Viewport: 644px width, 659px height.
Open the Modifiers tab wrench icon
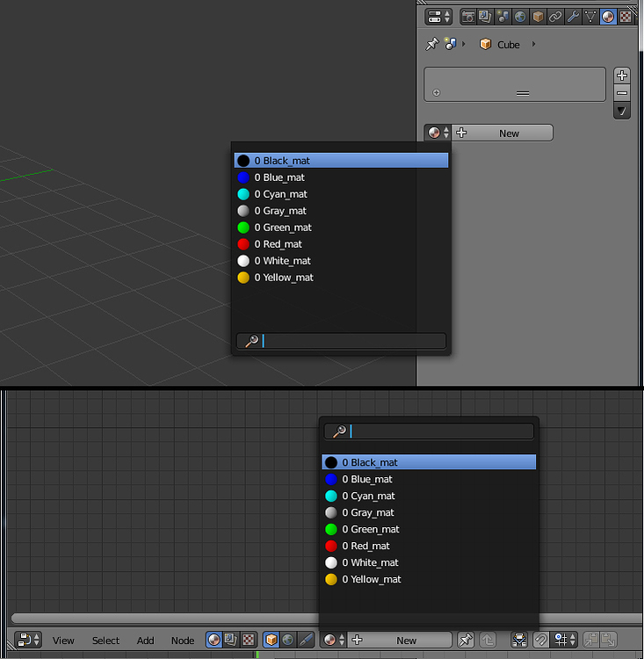(573, 17)
